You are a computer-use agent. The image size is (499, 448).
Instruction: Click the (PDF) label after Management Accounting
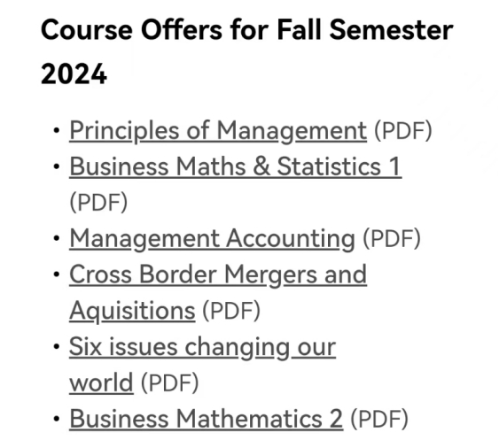tap(392, 239)
